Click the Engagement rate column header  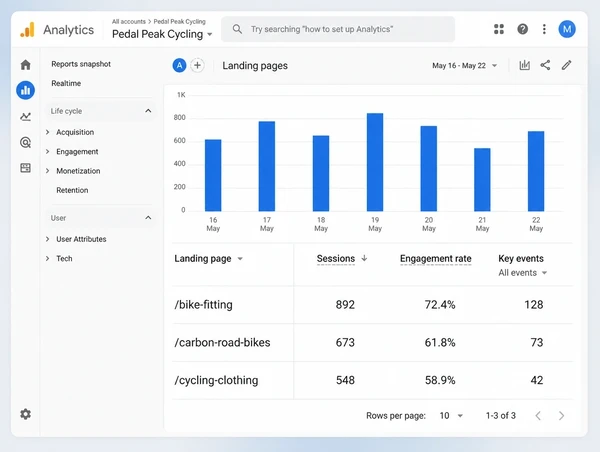coord(435,259)
